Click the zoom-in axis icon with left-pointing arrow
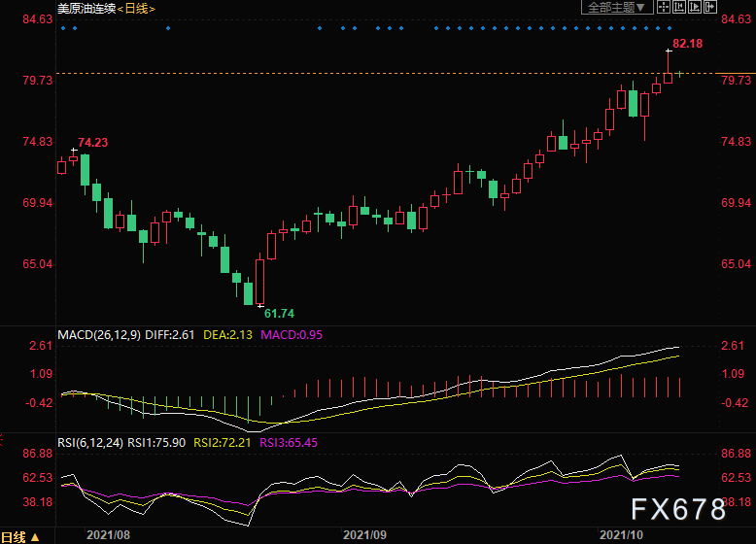Image resolution: width=756 pixels, height=544 pixels. pos(679,7)
